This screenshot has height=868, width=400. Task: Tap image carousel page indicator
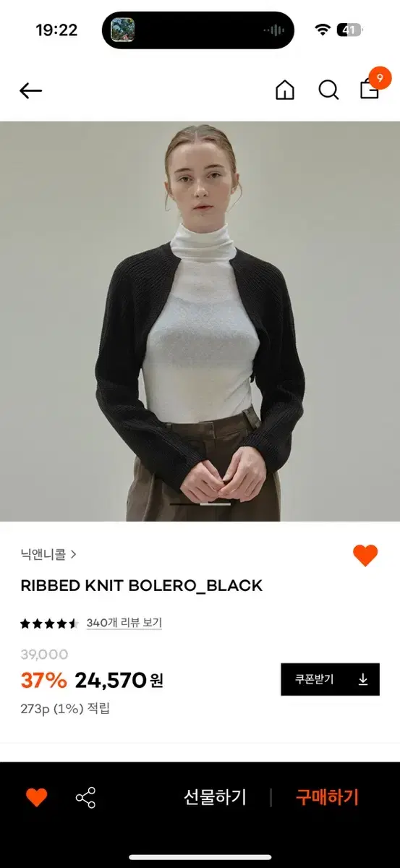click(200, 504)
